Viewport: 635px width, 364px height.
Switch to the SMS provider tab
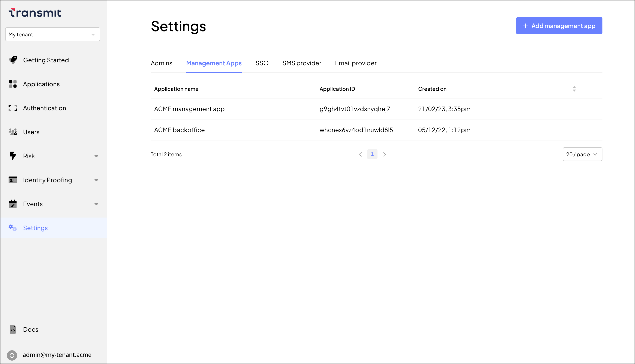pos(302,63)
